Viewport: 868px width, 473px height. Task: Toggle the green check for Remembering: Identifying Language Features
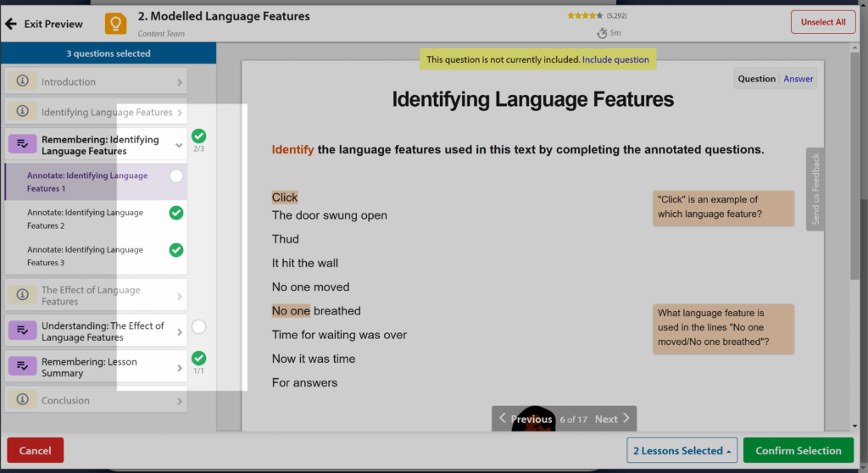(x=198, y=136)
